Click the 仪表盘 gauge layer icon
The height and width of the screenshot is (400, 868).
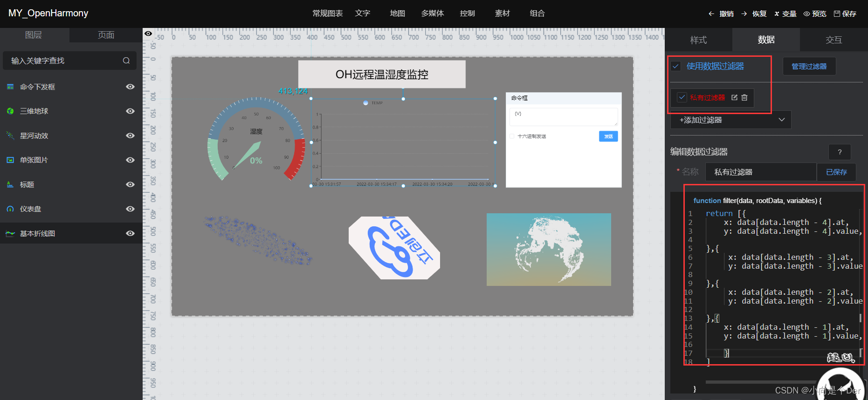point(10,209)
